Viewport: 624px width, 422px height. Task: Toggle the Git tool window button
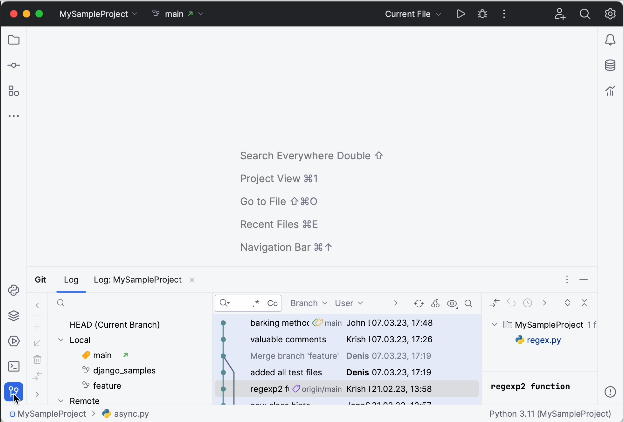(14, 392)
